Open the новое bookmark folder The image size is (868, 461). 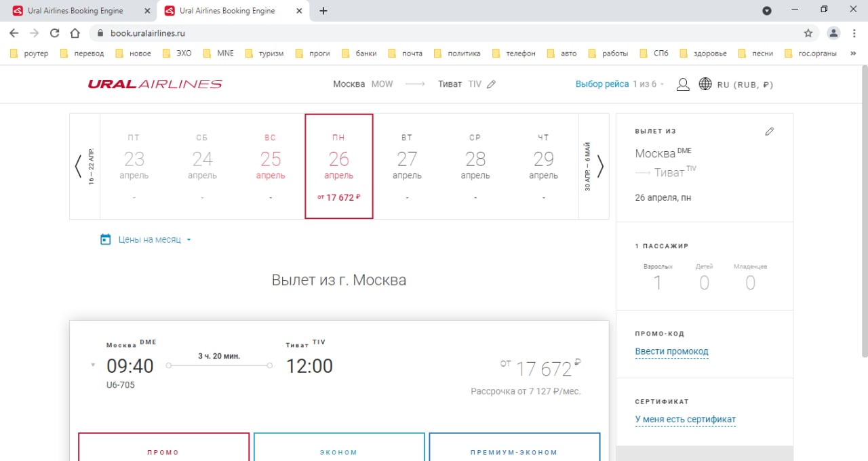(133, 53)
